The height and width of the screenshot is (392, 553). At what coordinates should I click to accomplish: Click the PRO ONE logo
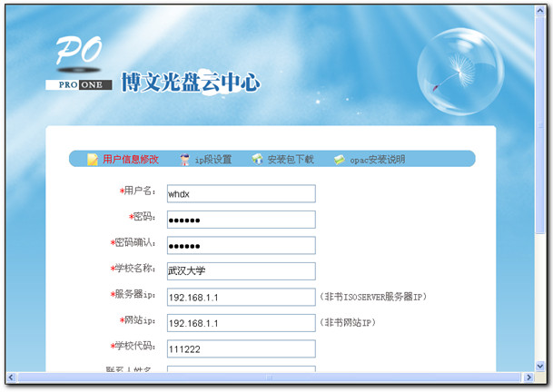pyautogui.click(x=79, y=63)
